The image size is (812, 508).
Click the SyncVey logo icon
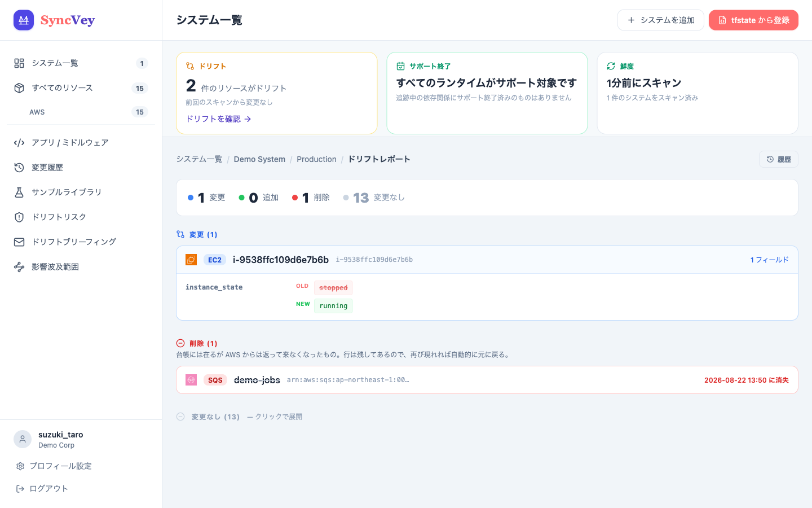tap(24, 20)
